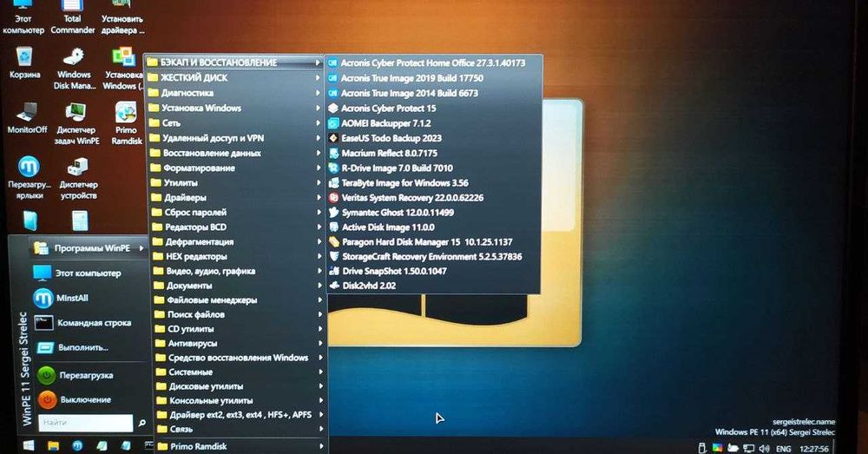This screenshot has width=868, height=454.
Task: Select CD утилиты menu folder
Action: [240, 329]
